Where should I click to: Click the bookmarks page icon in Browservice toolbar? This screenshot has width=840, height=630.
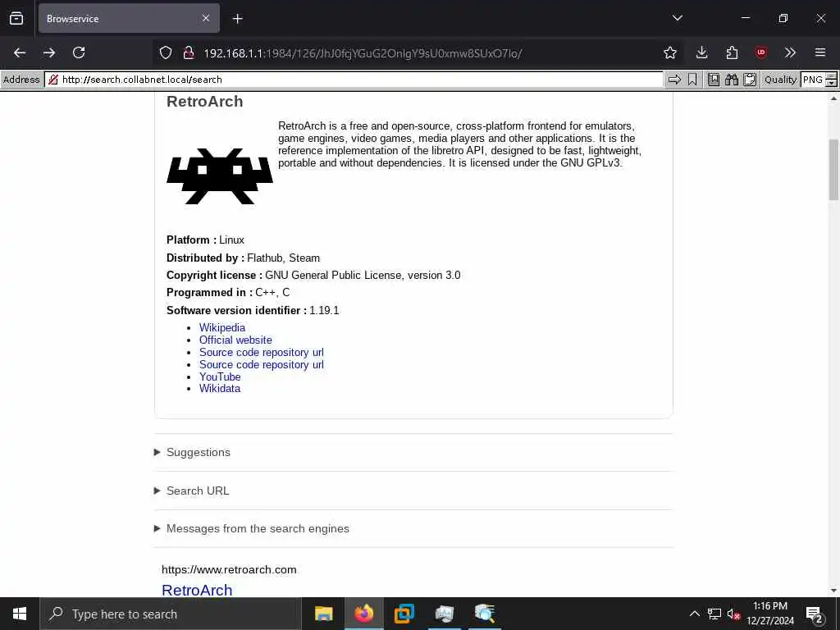714,80
